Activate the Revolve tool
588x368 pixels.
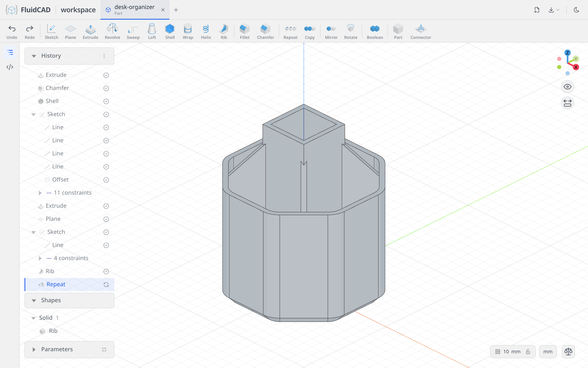pos(112,32)
